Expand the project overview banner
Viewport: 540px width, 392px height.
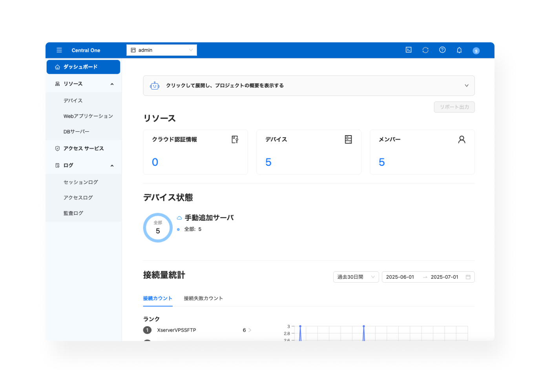pyautogui.click(x=466, y=85)
